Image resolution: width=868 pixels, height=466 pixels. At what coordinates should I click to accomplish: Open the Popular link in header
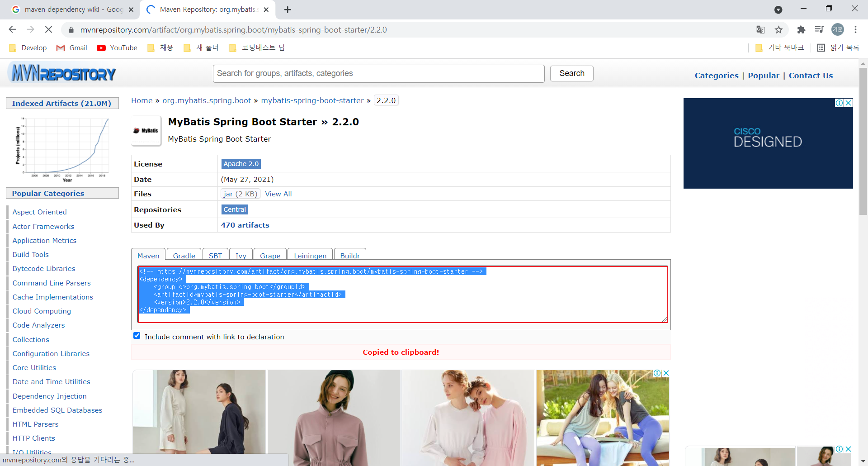[x=764, y=76]
